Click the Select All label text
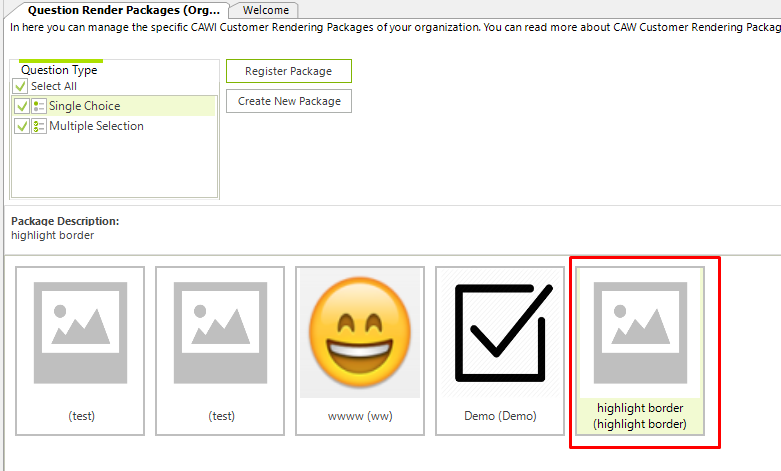This screenshot has width=781, height=471. (54, 86)
